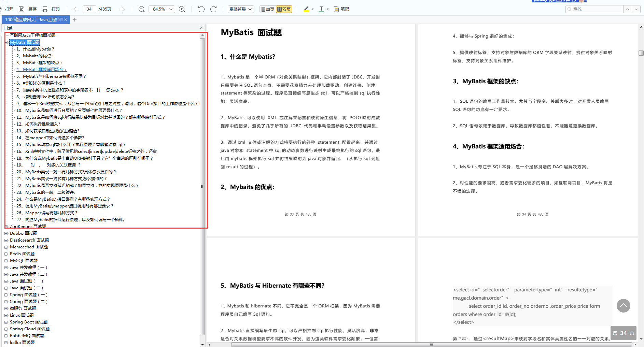The image size is (644, 347).
Task: Open a new tab with plus button
Action: 74,20
